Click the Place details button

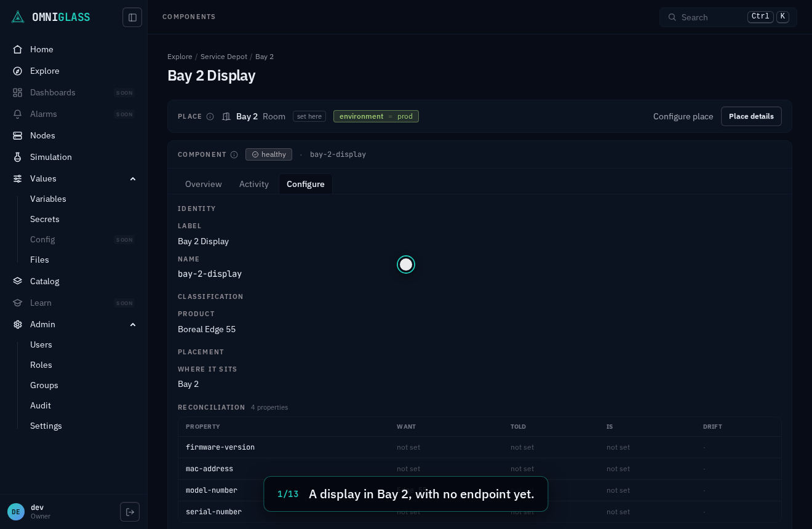click(x=751, y=116)
